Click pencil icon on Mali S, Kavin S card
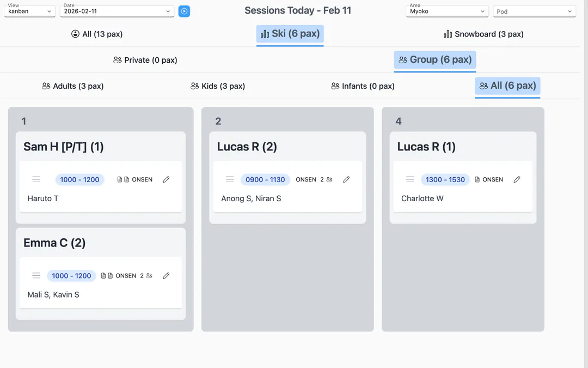588x368 pixels. point(166,276)
